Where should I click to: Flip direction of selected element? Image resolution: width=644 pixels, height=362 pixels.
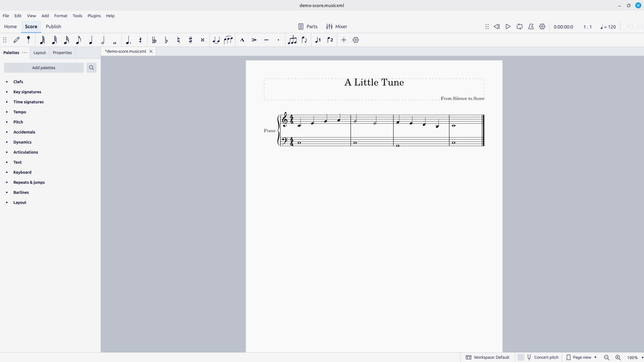point(305,40)
